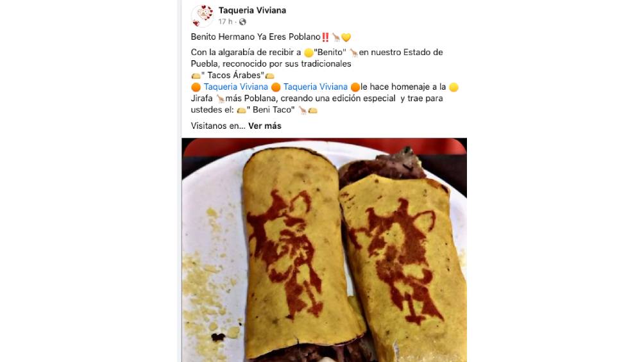Click the taco emoji ending the "Beni Taco" line

[x=313, y=110]
